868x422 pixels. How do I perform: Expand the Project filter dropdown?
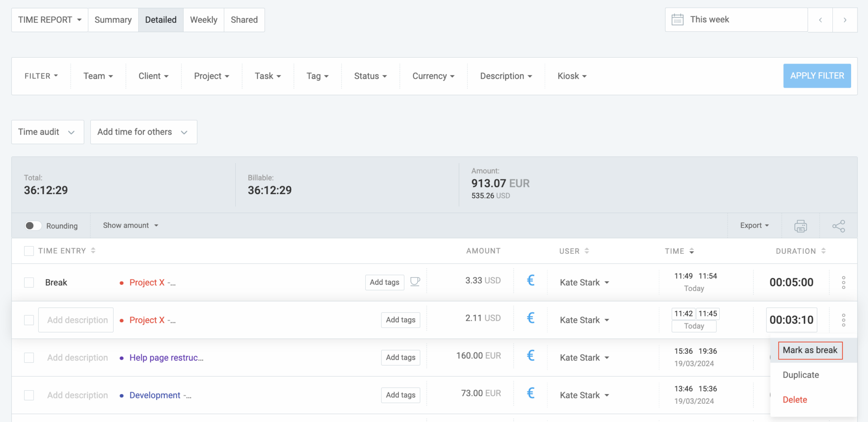coord(211,76)
